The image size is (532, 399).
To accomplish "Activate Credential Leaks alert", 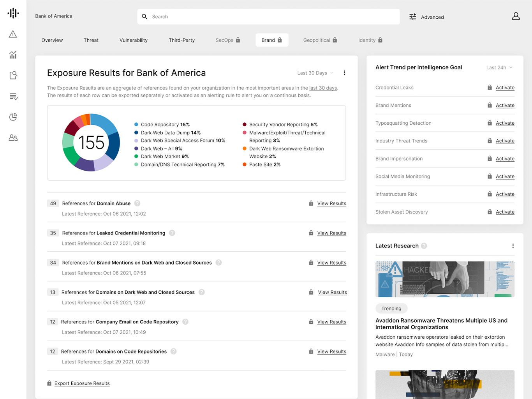I will [x=505, y=88].
